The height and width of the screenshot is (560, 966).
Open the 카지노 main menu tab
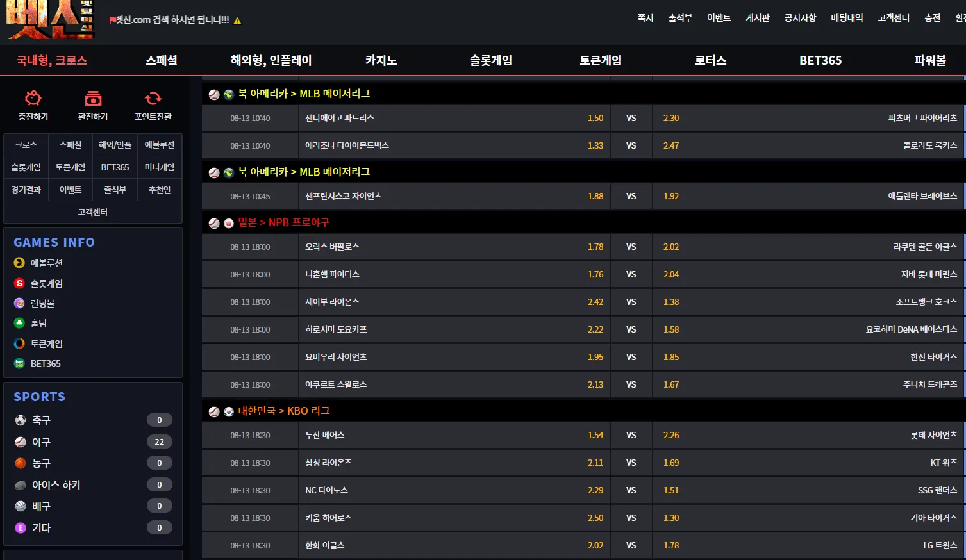[x=381, y=60]
